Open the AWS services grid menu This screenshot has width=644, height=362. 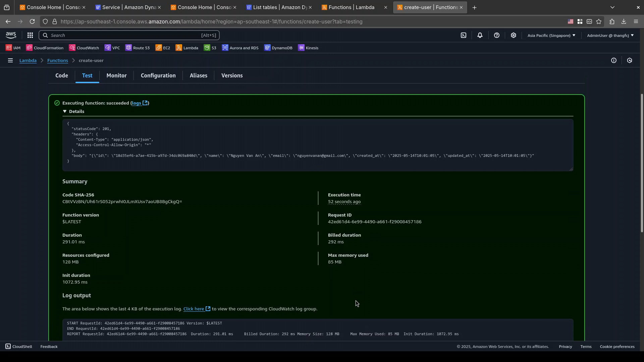tap(30, 35)
